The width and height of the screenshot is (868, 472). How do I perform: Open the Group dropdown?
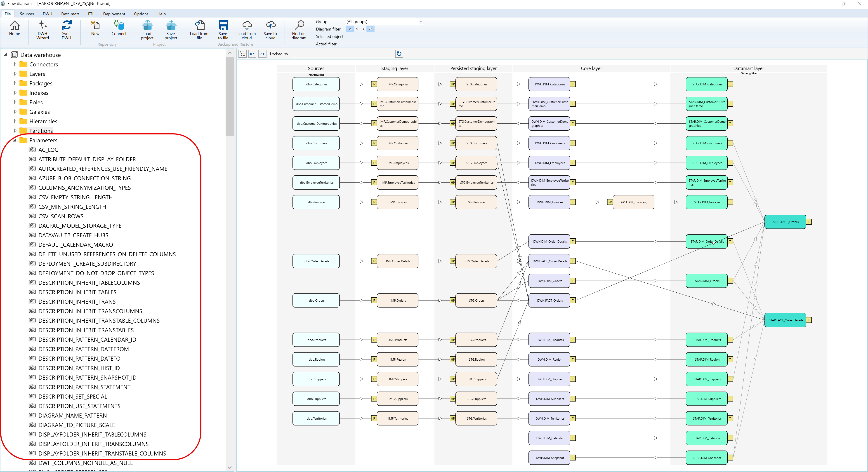[x=421, y=21]
